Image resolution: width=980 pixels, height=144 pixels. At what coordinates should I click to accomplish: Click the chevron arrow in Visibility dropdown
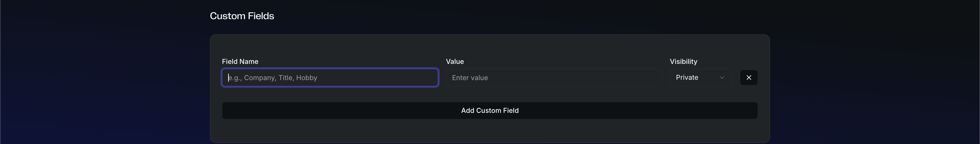(722, 78)
